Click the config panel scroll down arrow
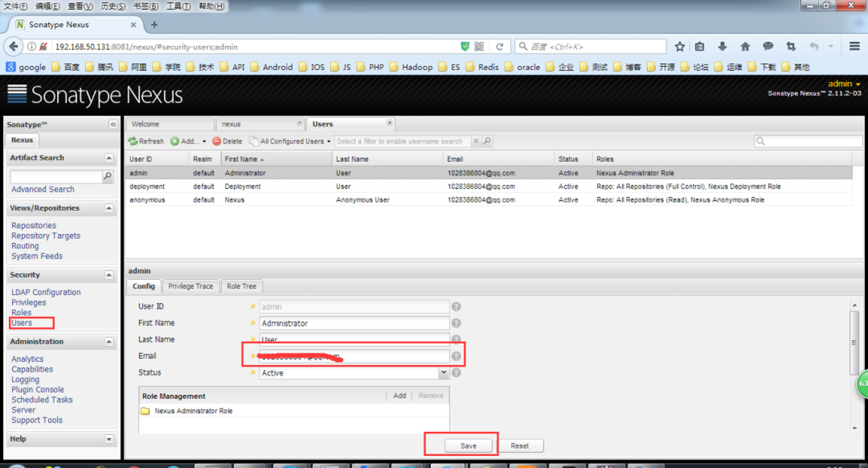 [854, 428]
